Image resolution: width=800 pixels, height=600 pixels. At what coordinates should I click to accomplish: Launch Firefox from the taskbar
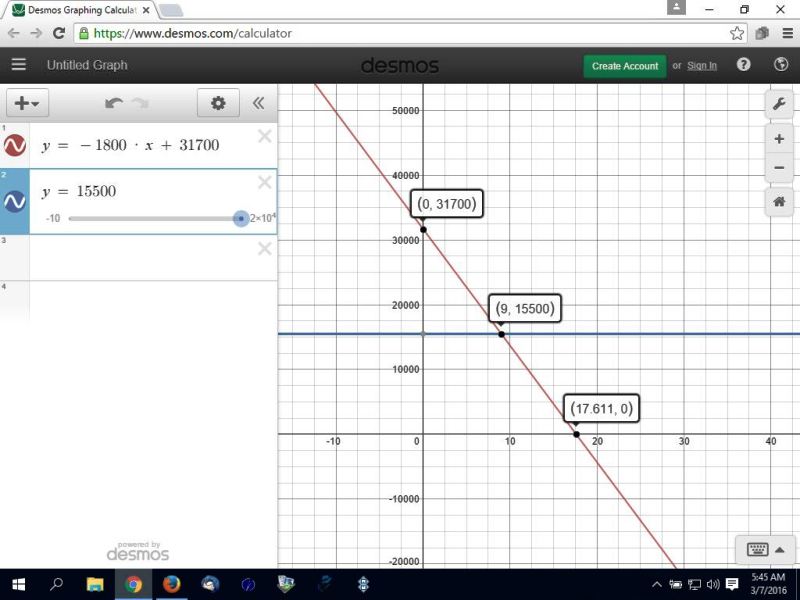tap(172, 584)
